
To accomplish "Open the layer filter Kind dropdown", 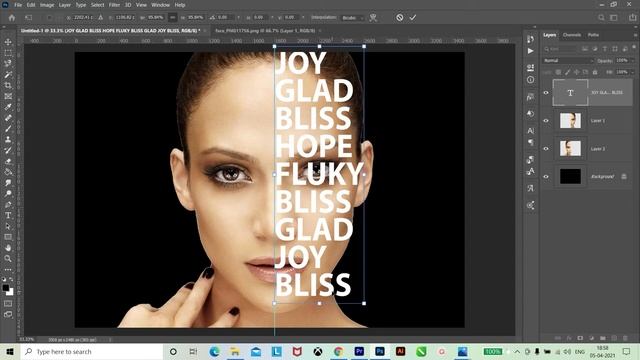I will (x=561, y=49).
